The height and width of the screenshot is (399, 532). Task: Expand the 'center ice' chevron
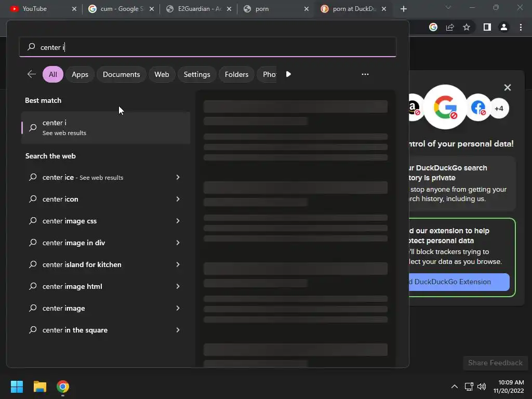(x=178, y=177)
